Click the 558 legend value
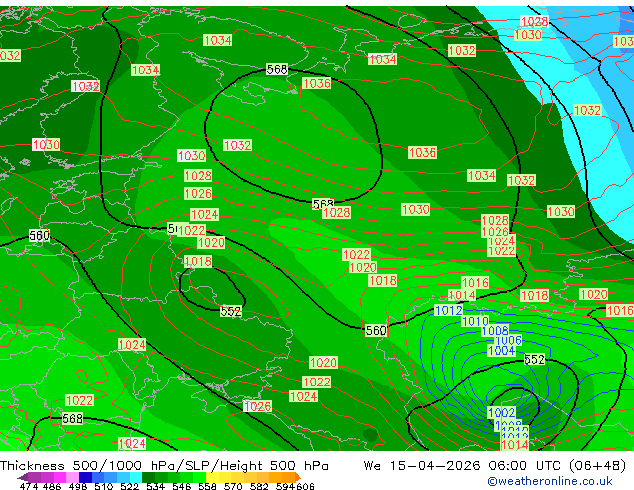This screenshot has width=634, height=490. (207, 486)
